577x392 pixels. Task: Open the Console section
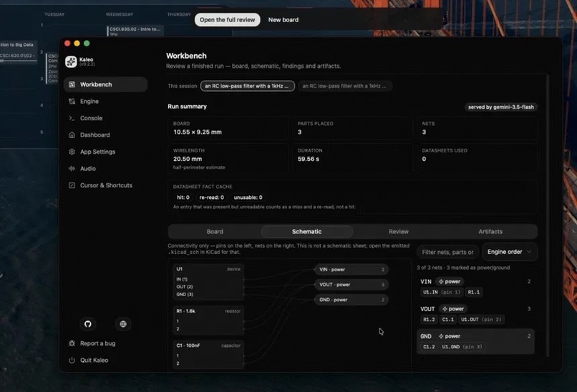[106, 118]
